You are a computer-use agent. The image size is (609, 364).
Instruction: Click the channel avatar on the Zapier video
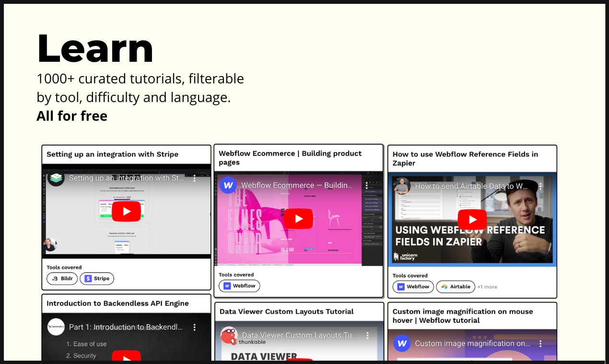[402, 186]
